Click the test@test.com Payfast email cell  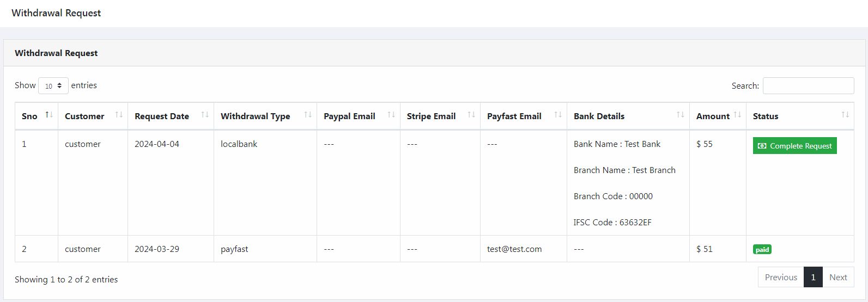514,249
